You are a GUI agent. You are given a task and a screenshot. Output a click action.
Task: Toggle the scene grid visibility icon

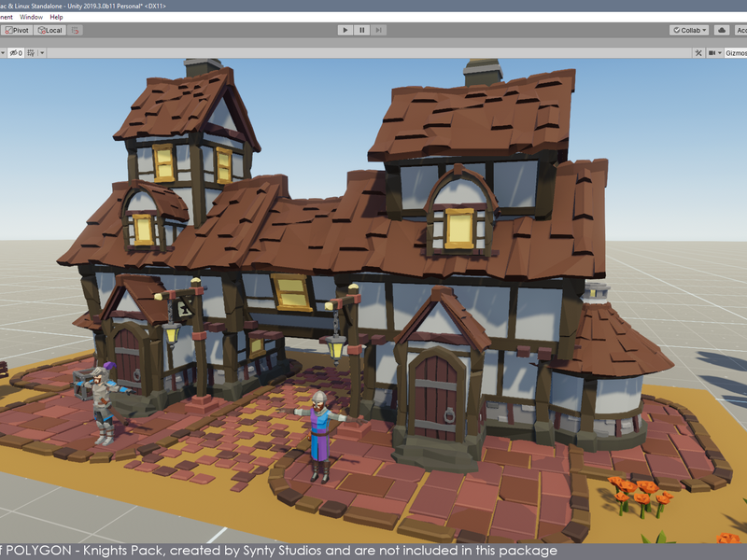click(31, 53)
